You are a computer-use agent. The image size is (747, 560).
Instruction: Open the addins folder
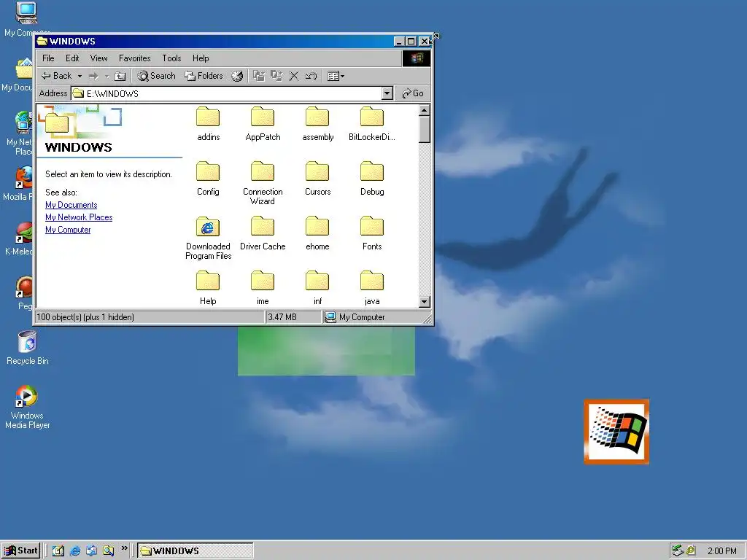[x=208, y=124]
